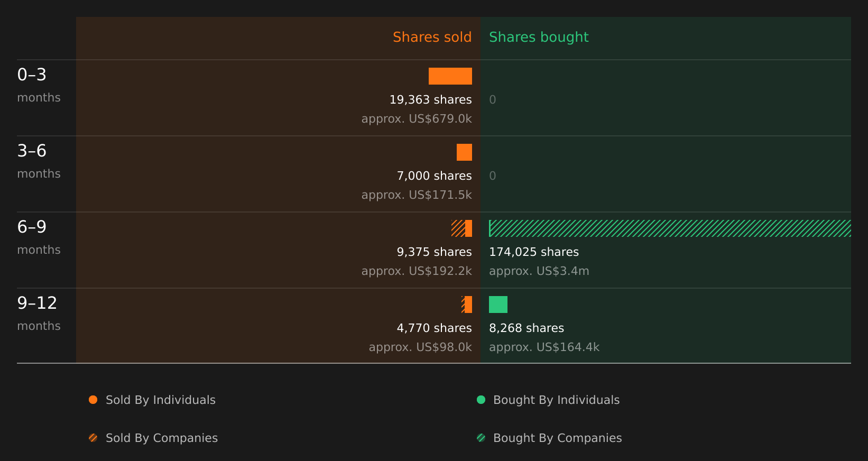Click the orange Sold By Individuals legend dot
This screenshot has width=868, height=461.
click(x=93, y=400)
